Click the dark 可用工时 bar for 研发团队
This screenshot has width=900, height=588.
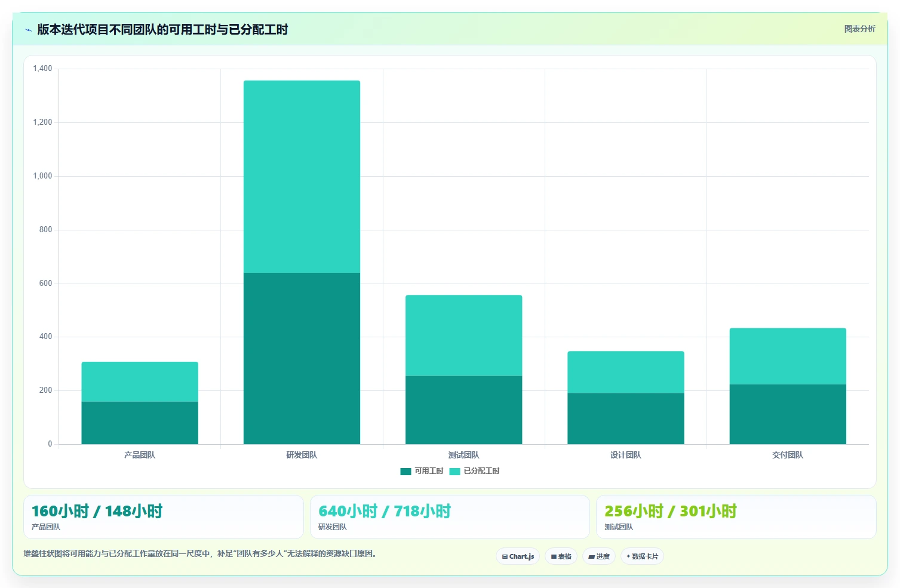coord(302,358)
